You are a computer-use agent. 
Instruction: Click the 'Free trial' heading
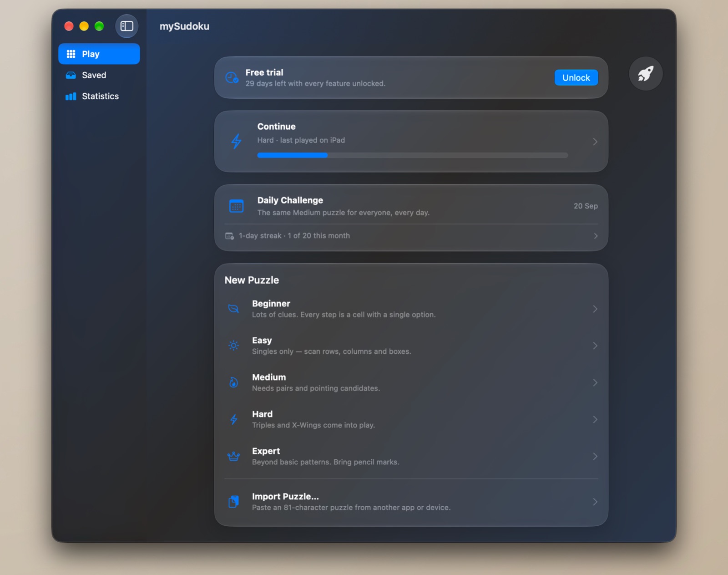tap(264, 72)
